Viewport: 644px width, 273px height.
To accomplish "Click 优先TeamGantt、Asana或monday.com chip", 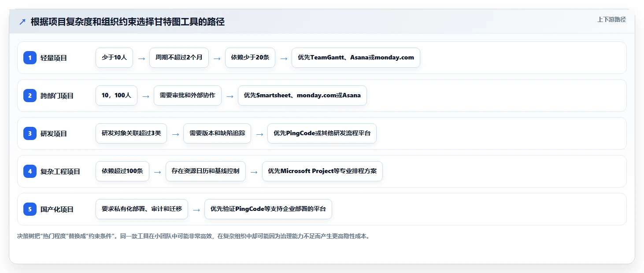I will pos(356,58).
